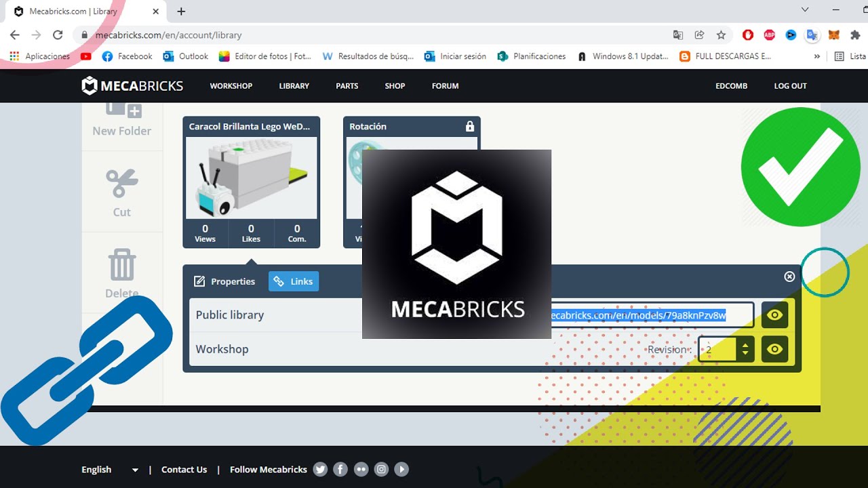Open the Aplicaciones apps grid bookmark
The width and height of the screenshot is (868, 488).
40,56
